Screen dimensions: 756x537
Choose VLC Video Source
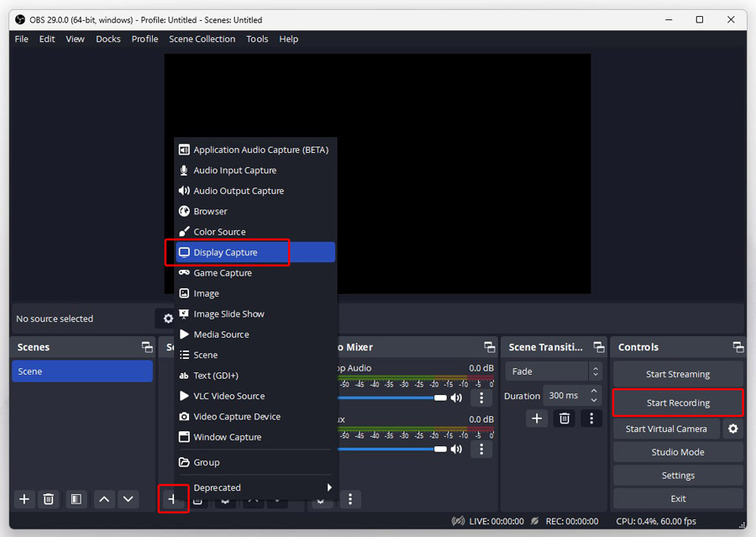255,396
